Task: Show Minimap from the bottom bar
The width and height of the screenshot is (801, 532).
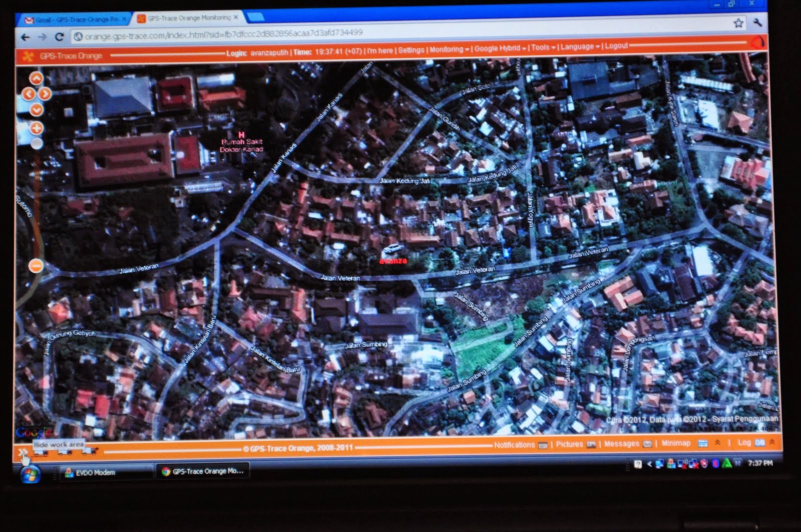Action: pyautogui.click(x=676, y=443)
